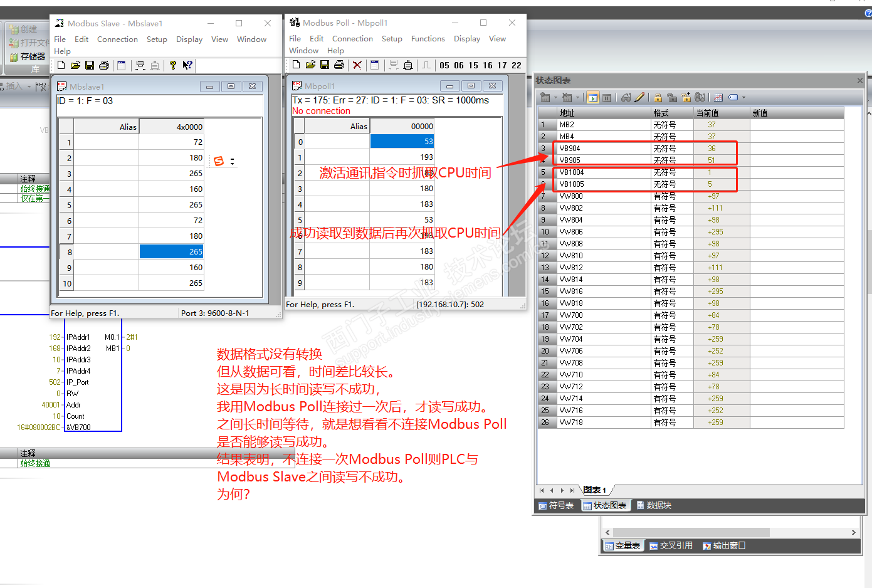The width and height of the screenshot is (872, 588).
Task: Click the context Help pointer icon in Modbus Slave
Action: click(187, 65)
